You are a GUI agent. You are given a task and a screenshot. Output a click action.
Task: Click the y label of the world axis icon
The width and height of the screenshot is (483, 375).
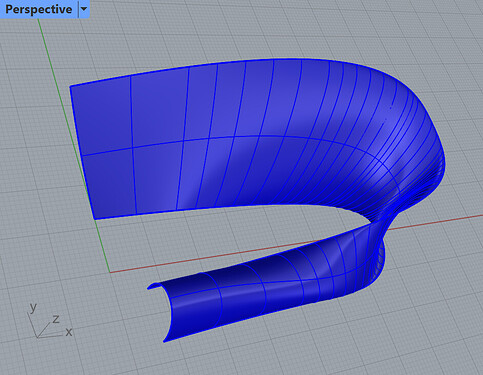click(33, 307)
